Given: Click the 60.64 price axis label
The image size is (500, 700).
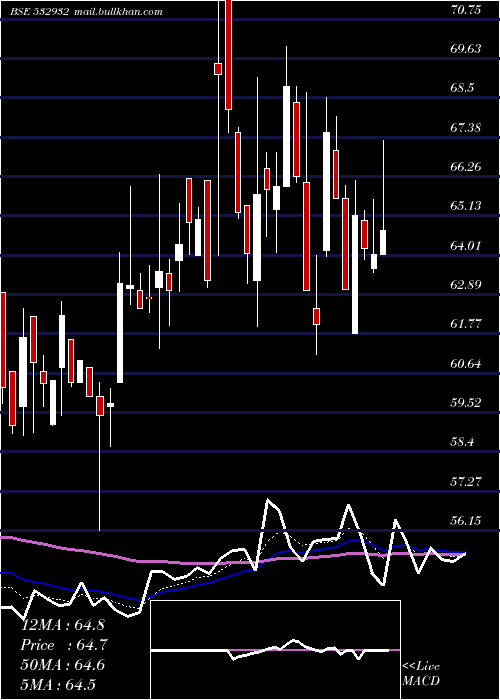Looking at the screenshot, I should [x=466, y=363].
